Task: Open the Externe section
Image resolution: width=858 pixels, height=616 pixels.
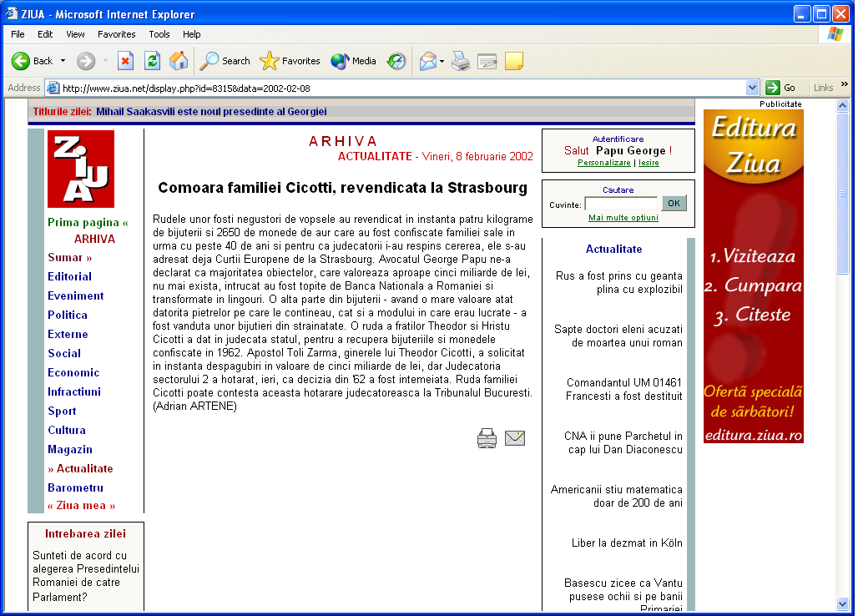Action: (x=68, y=334)
